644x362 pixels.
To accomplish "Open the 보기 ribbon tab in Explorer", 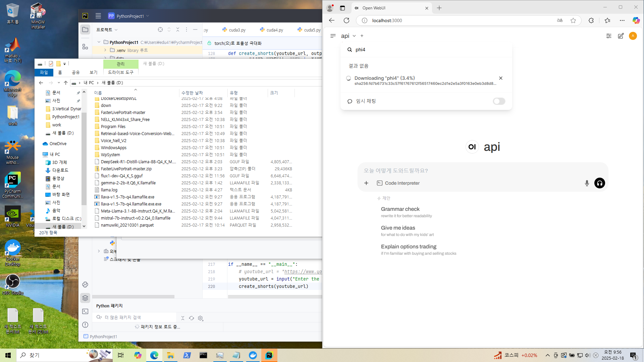I will tap(93, 72).
